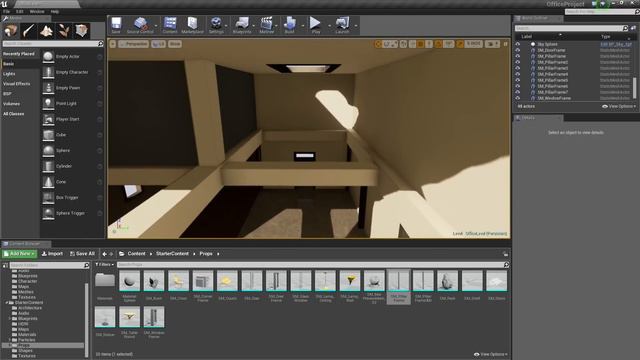Select Foliage mode leaf icon
The height and width of the screenshot is (360, 640).
[64, 31]
